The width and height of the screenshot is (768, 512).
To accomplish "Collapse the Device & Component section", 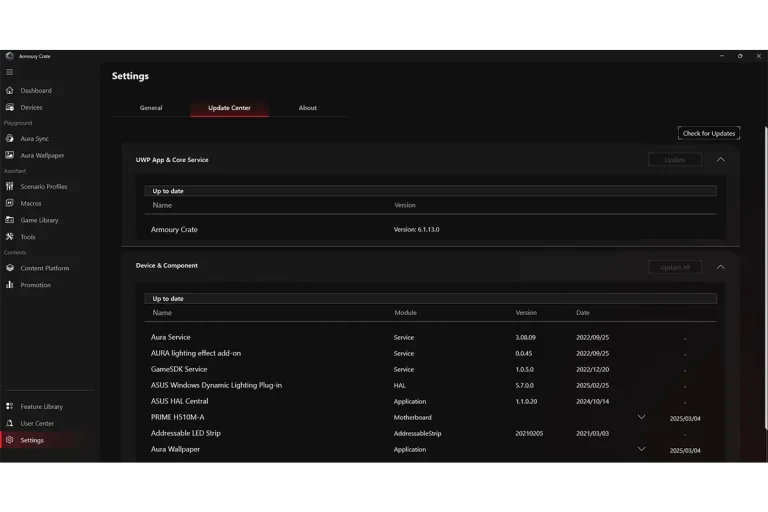I will pos(720,267).
